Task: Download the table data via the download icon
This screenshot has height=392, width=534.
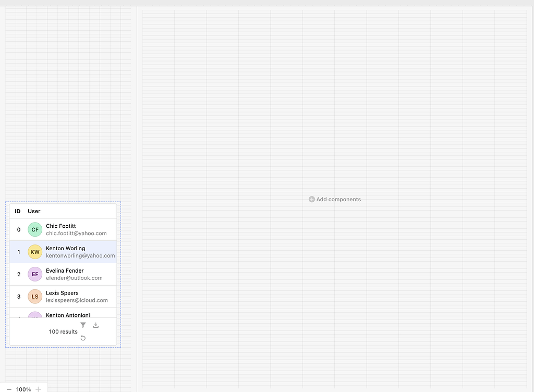Action: pos(95,325)
